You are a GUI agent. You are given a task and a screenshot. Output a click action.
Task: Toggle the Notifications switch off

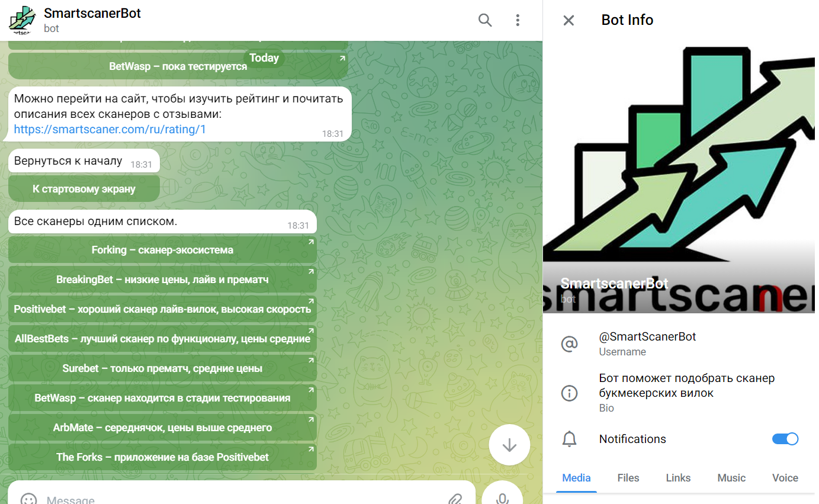coord(785,439)
